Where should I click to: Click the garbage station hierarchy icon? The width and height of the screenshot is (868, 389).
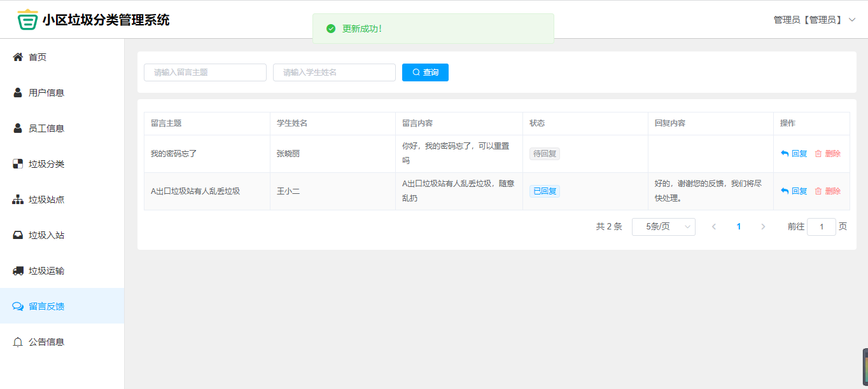[x=18, y=200]
